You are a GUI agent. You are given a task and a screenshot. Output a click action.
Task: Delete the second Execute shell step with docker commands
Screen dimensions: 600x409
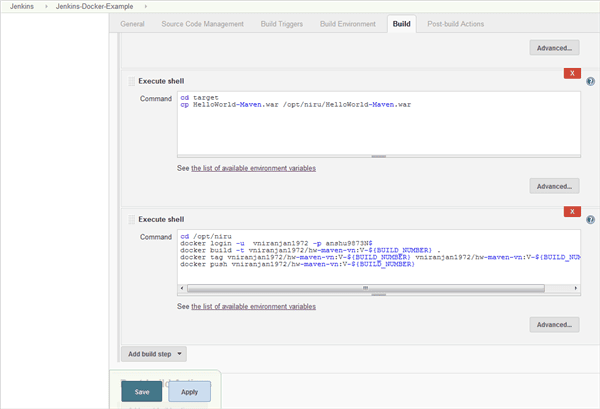tap(571, 211)
